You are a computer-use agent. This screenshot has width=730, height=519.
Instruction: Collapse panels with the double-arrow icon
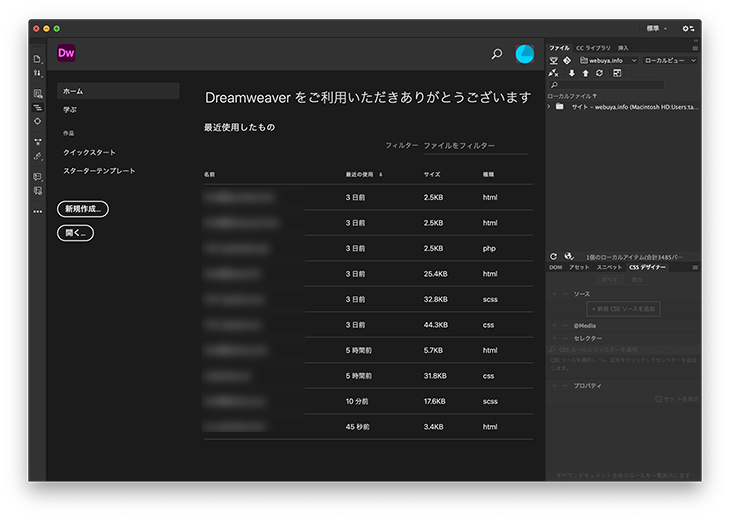(696, 41)
